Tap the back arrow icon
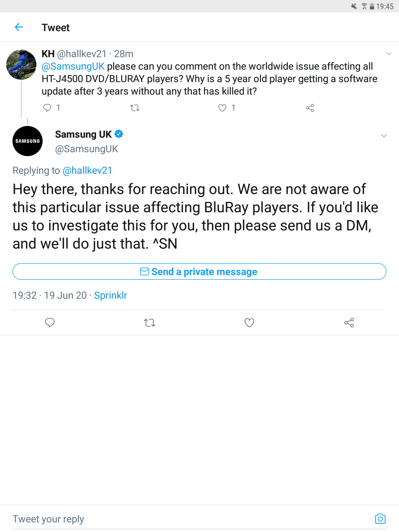Screen dimensions: 399x532 [19, 27]
